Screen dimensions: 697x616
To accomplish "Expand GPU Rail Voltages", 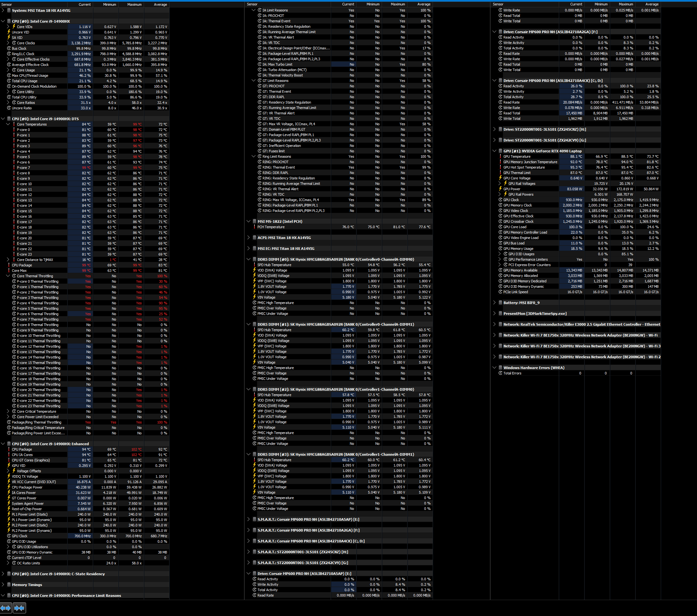I will 499,184.
